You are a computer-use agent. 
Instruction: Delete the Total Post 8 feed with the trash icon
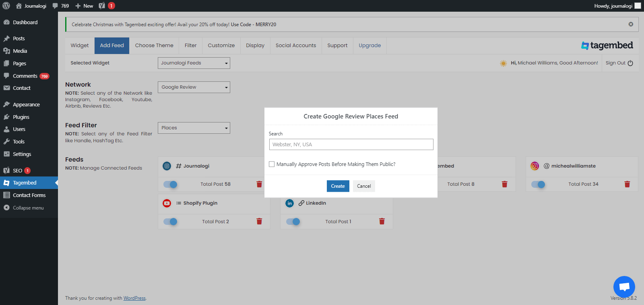coord(504,184)
